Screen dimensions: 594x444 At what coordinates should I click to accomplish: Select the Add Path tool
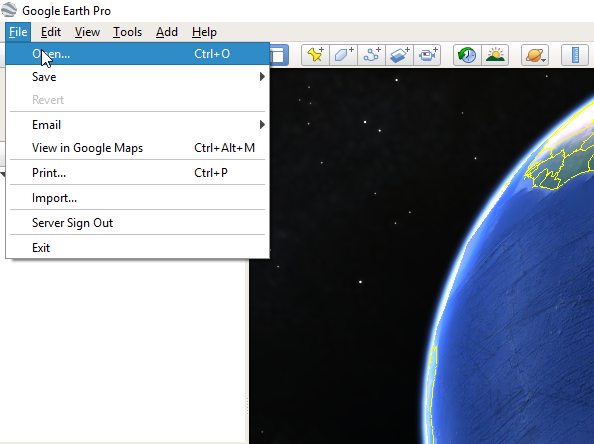(372, 55)
